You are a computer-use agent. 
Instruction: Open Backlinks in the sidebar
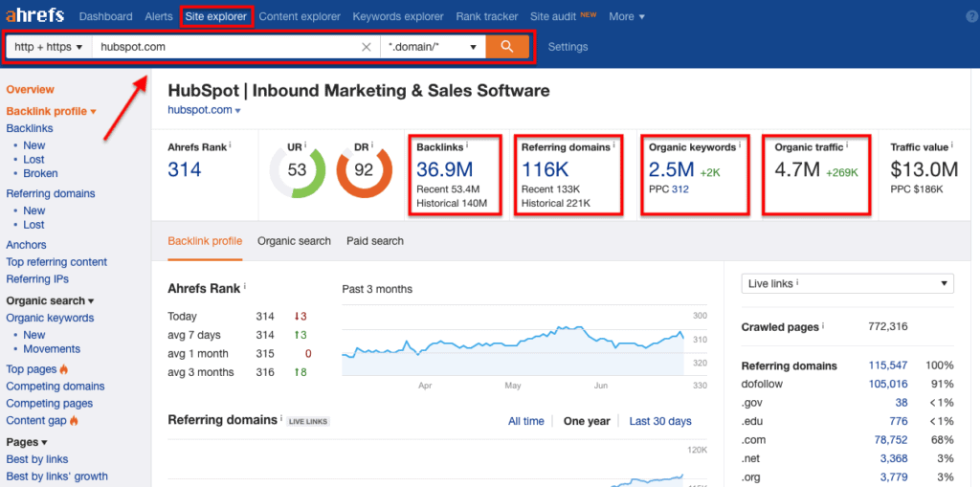[30, 128]
